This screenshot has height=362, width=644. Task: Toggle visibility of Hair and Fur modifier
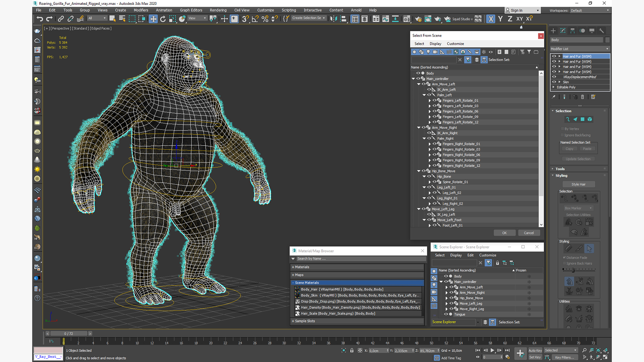[554, 56]
